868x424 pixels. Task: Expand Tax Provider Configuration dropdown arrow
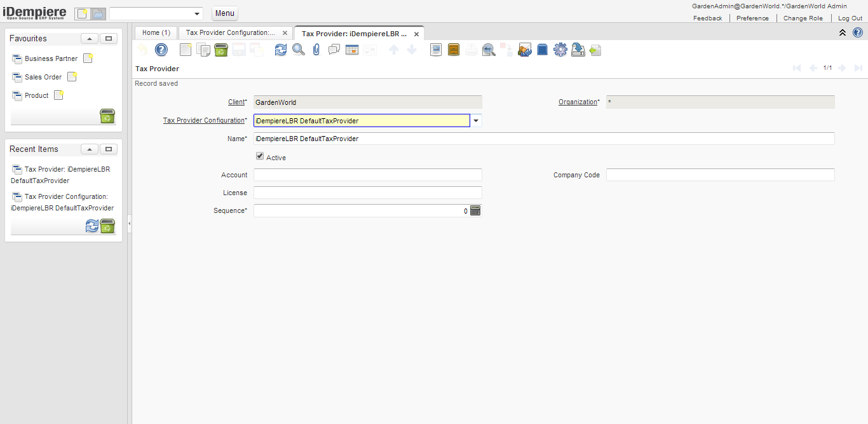click(x=476, y=121)
